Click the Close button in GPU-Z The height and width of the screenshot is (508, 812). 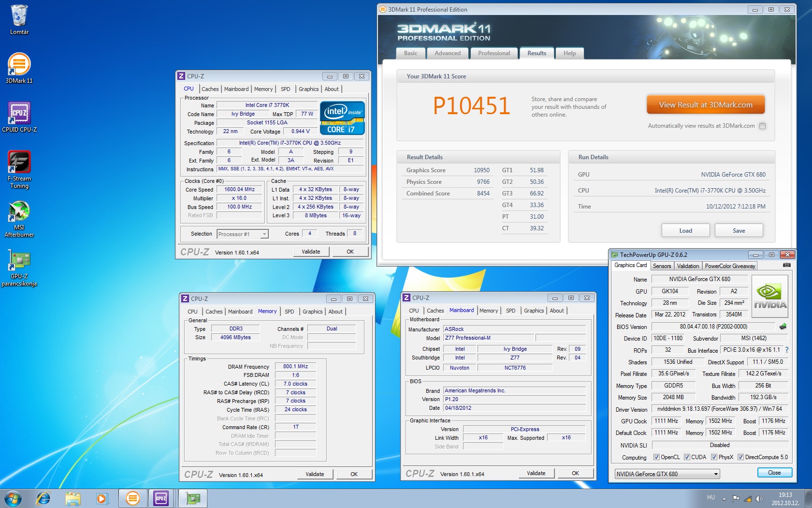(774, 473)
